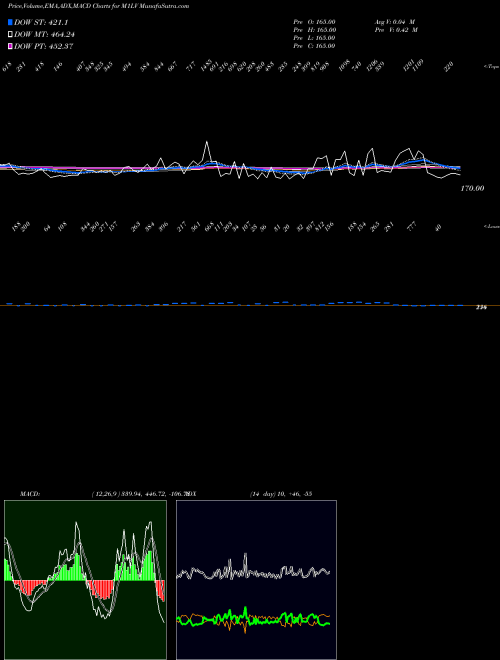Click the 217 label in lower number row
Screen dimensions: 500x660
tap(181, 226)
